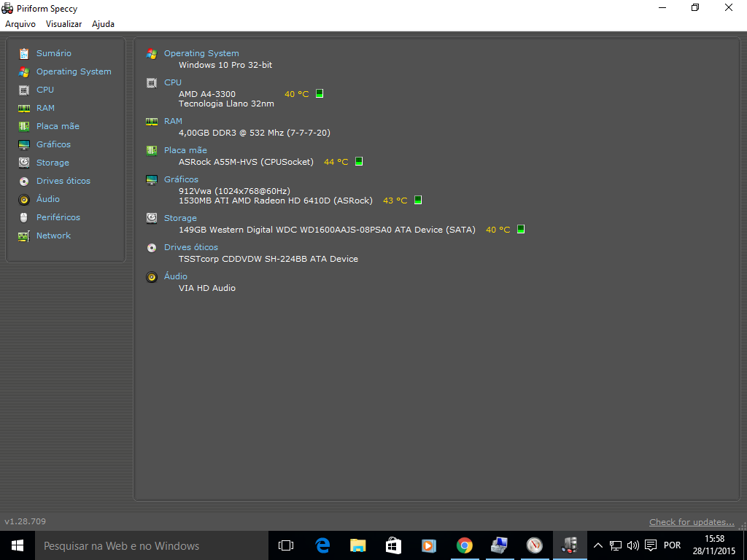Click motherboard 44 °C temperature indicator icon

click(359, 161)
